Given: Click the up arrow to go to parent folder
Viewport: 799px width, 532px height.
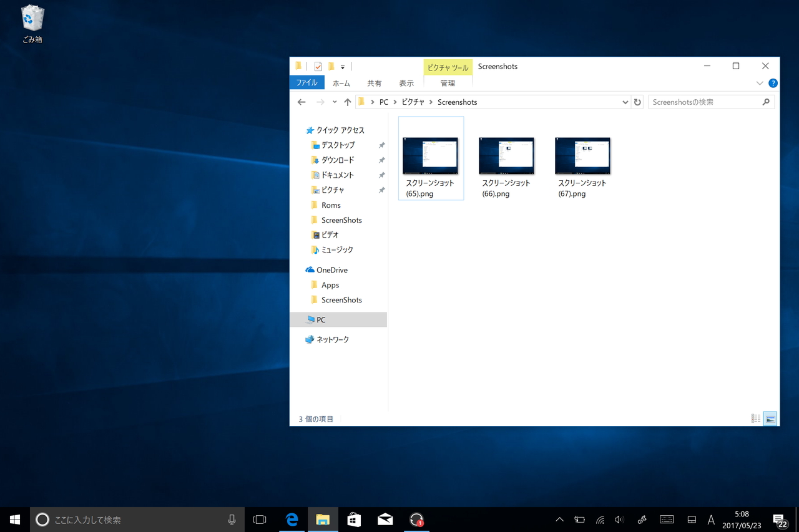Looking at the screenshot, I should click(x=348, y=102).
